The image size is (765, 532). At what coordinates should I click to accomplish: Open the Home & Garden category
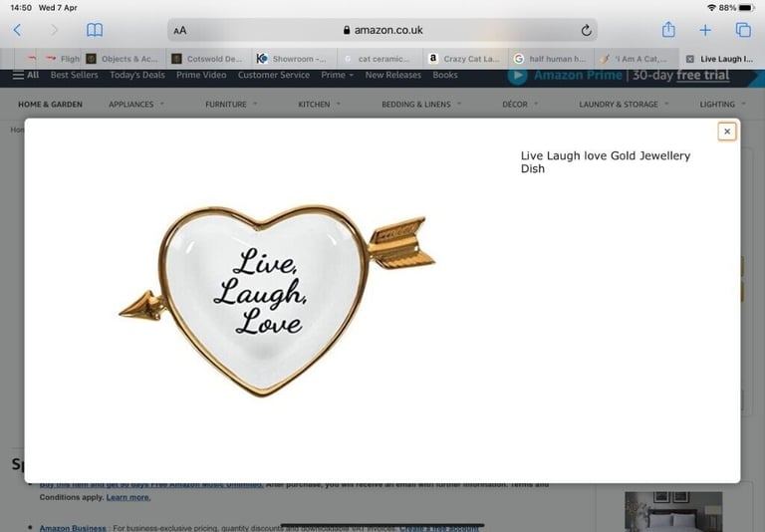(50, 105)
